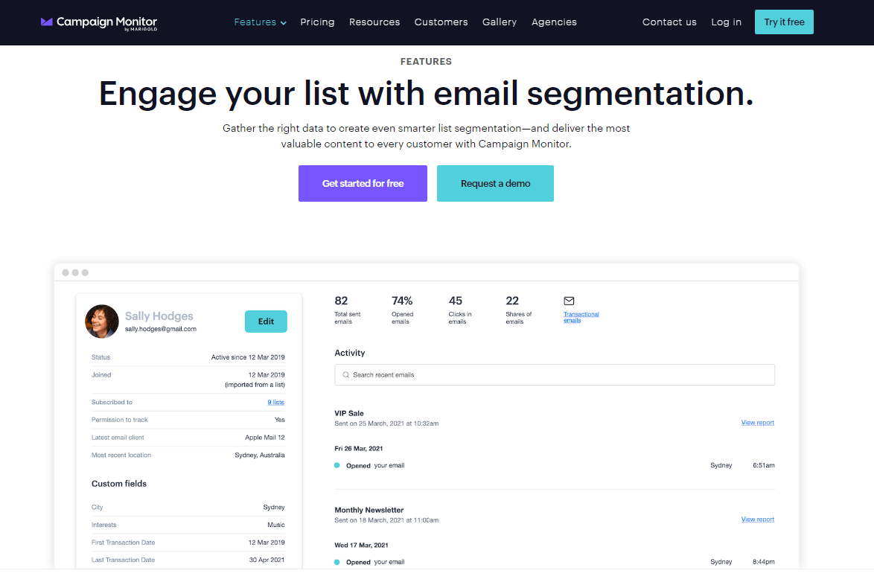Click the 'Sydney, Australia' location value
The width and height of the screenshot is (874, 588).
[260, 456]
